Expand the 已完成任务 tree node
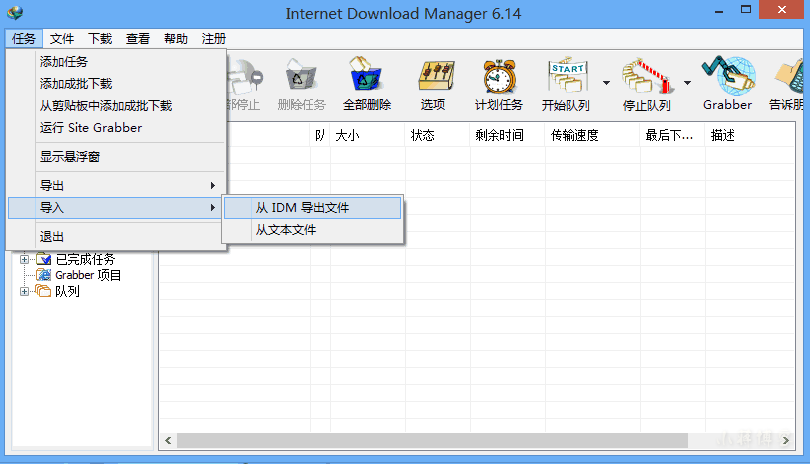Viewport: 810px width, 464px height. click(x=25, y=260)
